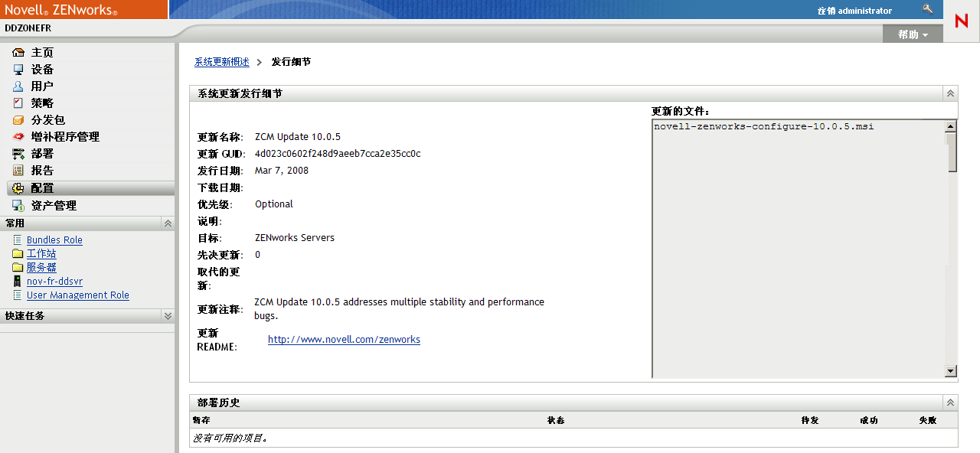Screen dimensions: 980x453
Task: Click the Mar 7, 2008 release date
Action: click(x=282, y=171)
